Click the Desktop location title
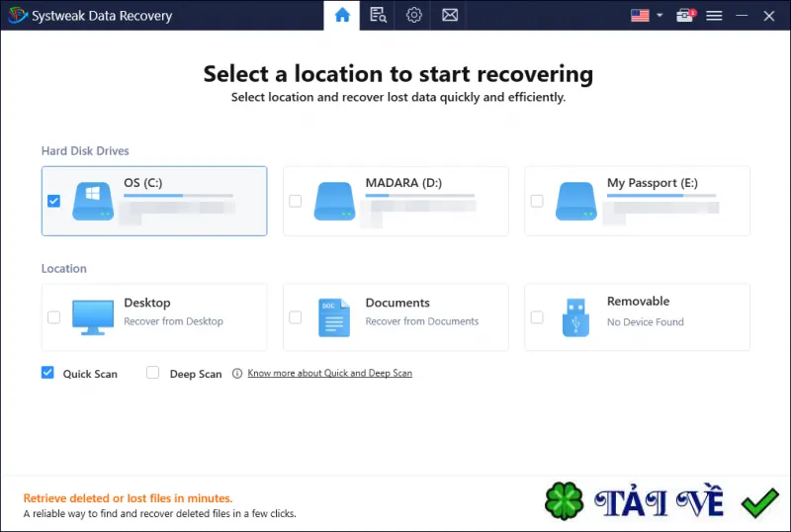The width and height of the screenshot is (791, 532). 147,303
